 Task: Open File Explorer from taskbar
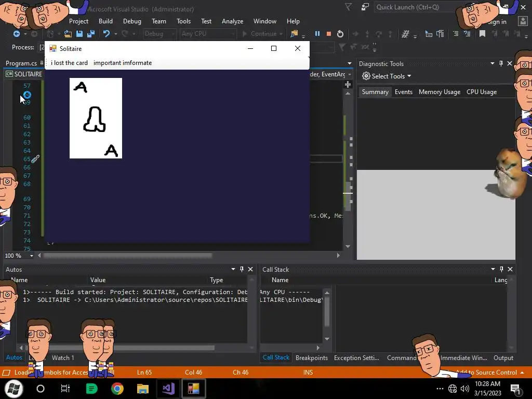pyautogui.click(x=143, y=389)
